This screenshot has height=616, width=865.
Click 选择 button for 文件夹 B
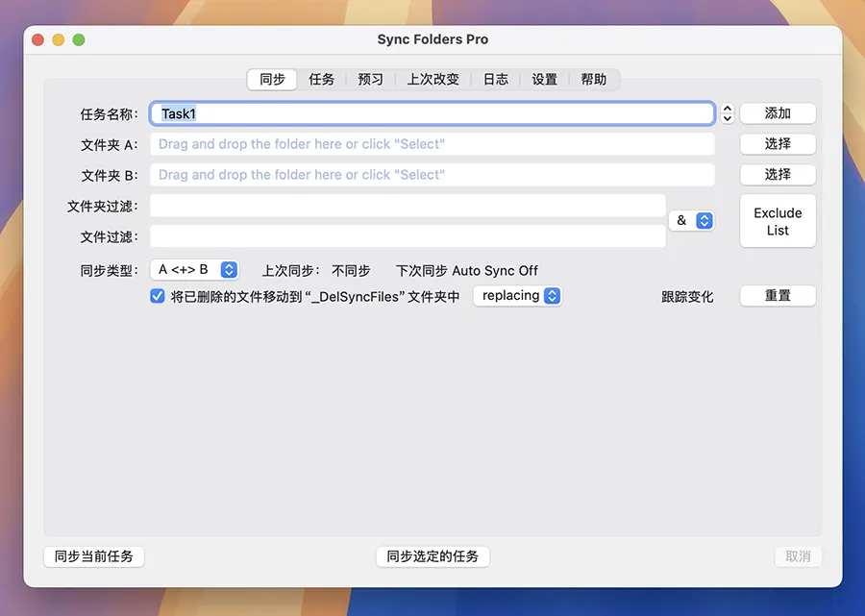point(778,175)
